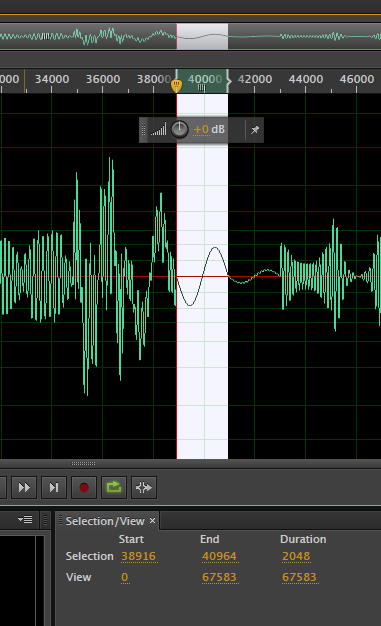This screenshot has width=381, height=626.
Task: Click the Fast Forward transport button
Action: 24,487
